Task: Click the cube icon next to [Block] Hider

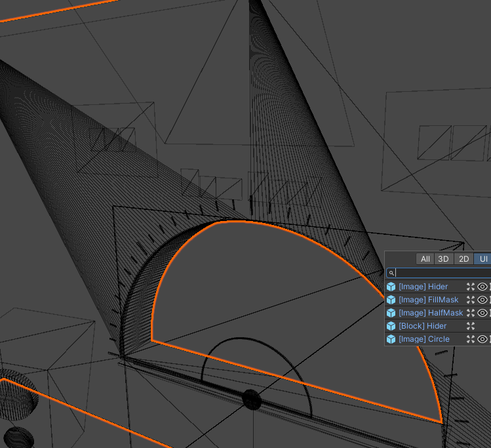Action: point(391,326)
